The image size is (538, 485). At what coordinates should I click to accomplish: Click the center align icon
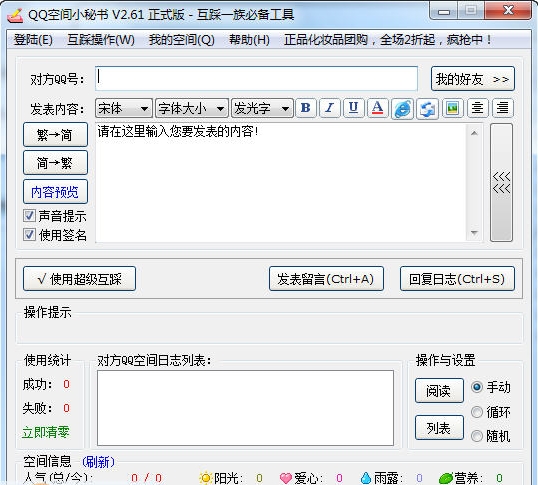point(477,108)
